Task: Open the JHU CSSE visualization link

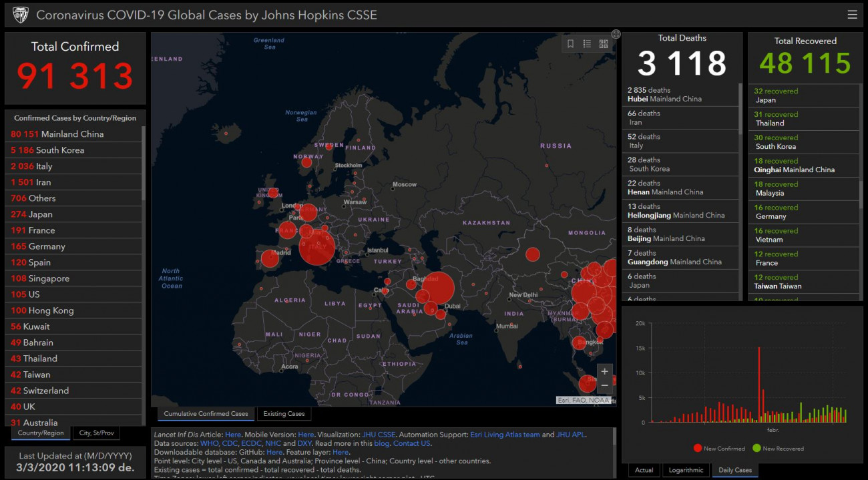Action: point(378,435)
